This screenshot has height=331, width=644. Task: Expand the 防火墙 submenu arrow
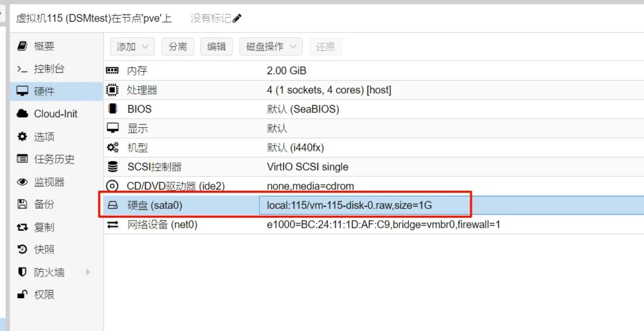[x=88, y=272]
